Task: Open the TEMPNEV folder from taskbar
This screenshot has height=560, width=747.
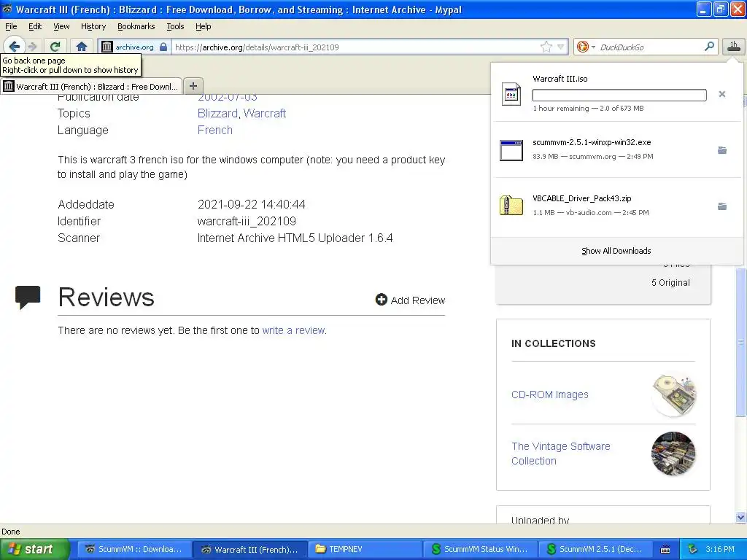Action: point(365,549)
